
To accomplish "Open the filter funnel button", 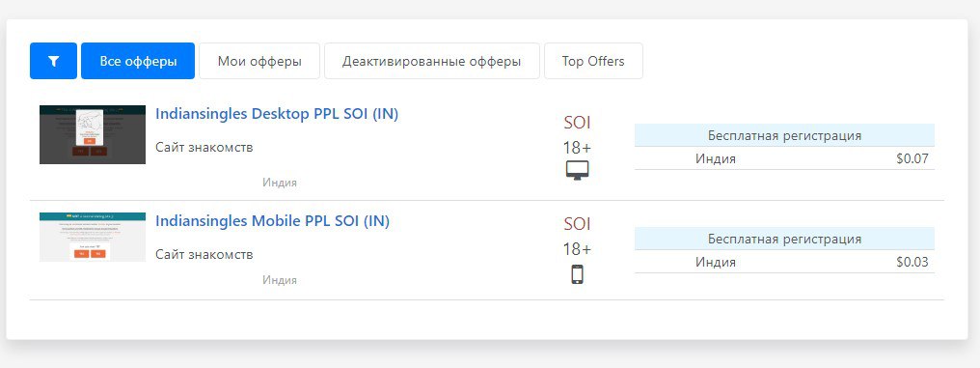I will coord(53,61).
